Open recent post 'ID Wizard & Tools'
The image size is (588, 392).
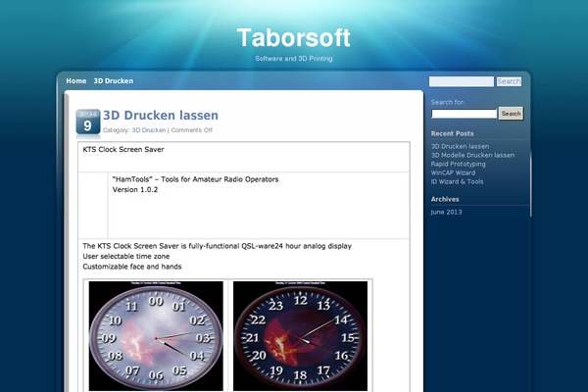pyautogui.click(x=457, y=181)
